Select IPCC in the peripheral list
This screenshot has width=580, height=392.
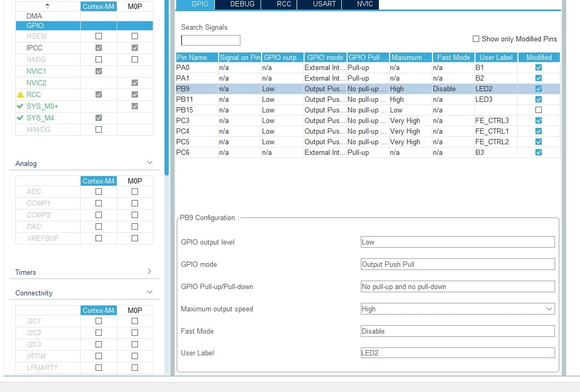34,48
